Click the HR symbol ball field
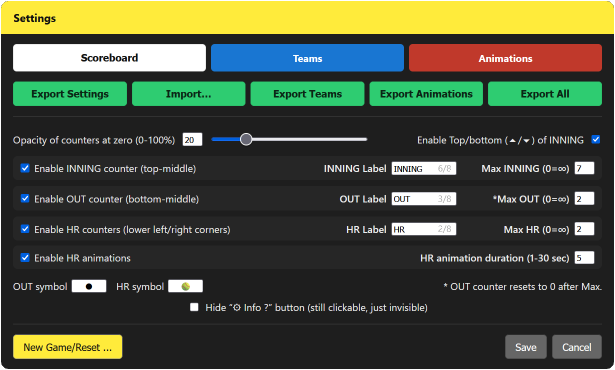 (x=186, y=286)
